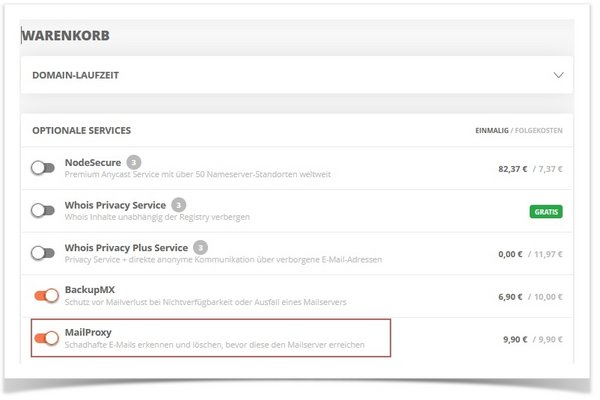The image size is (600, 400).
Task: Open info badge next to NodeSecure
Action: pyautogui.click(x=134, y=162)
